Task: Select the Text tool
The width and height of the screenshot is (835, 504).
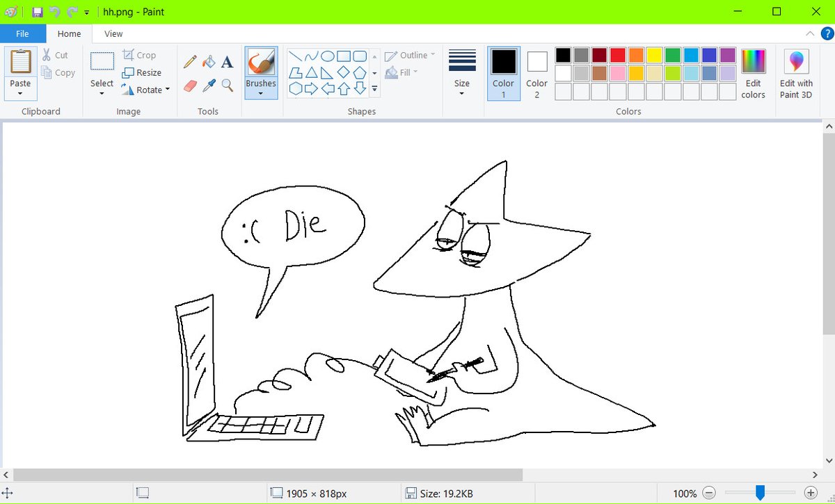Action: 227,62
